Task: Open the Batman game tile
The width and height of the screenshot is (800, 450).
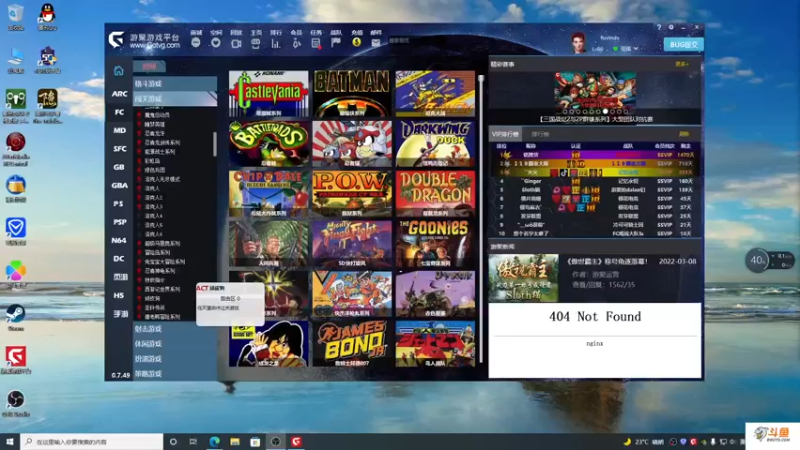Action: (352, 94)
